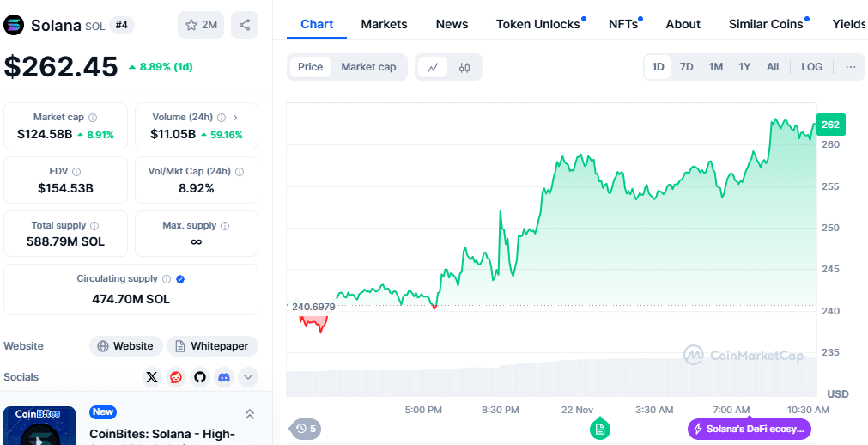The image size is (868, 445).
Task: Open Max. supply info icon
Action: coord(225,226)
